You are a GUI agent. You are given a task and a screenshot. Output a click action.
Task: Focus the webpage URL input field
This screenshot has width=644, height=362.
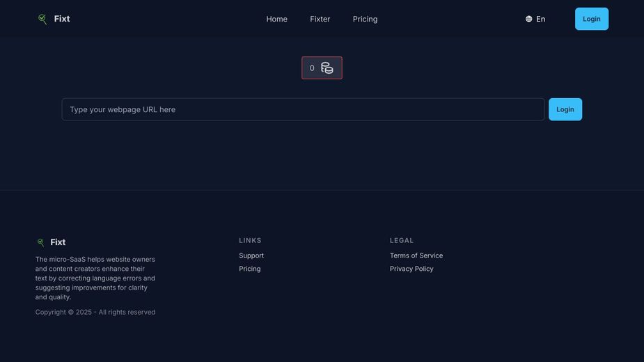click(x=303, y=109)
